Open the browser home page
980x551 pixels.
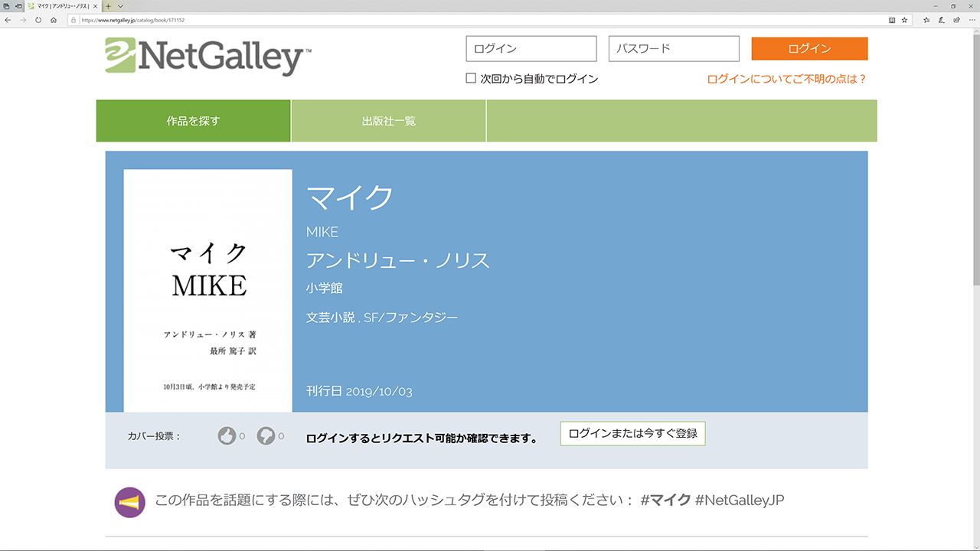click(x=54, y=20)
